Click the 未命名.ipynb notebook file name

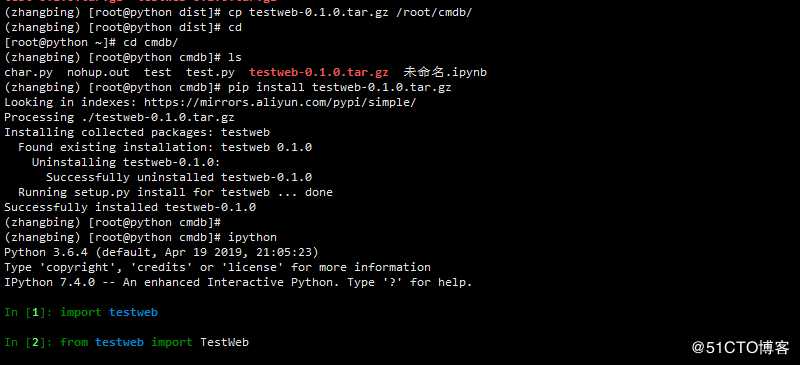(445, 72)
